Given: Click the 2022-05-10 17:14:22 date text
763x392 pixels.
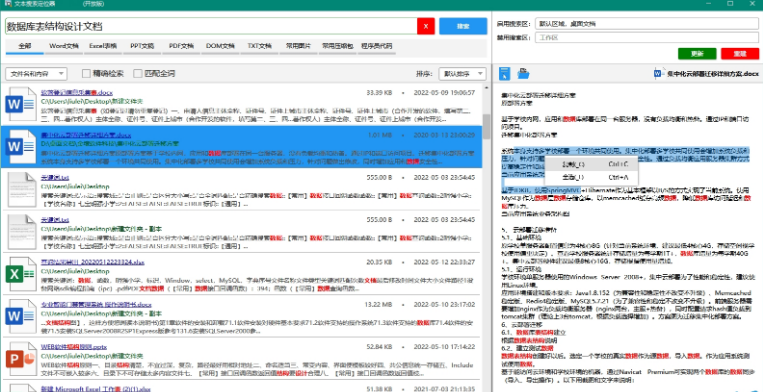Looking at the screenshot, I should point(444,347).
